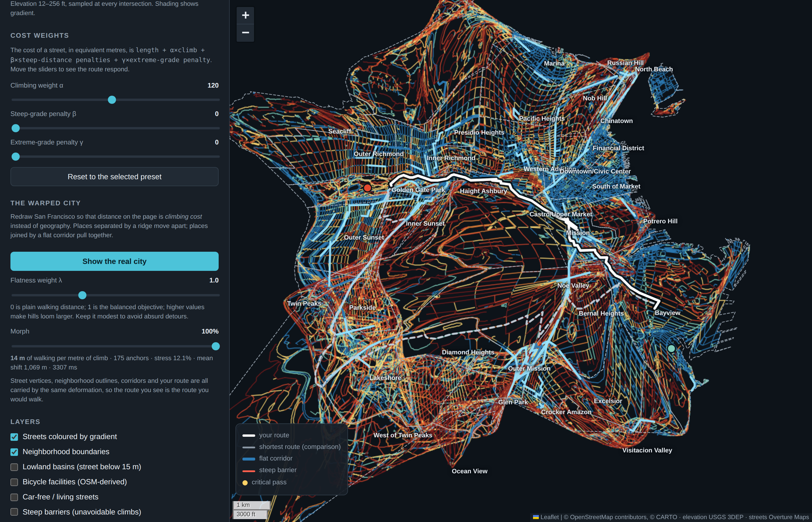
Task: Click the Outer Sunset map label
Action: (x=364, y=237)
